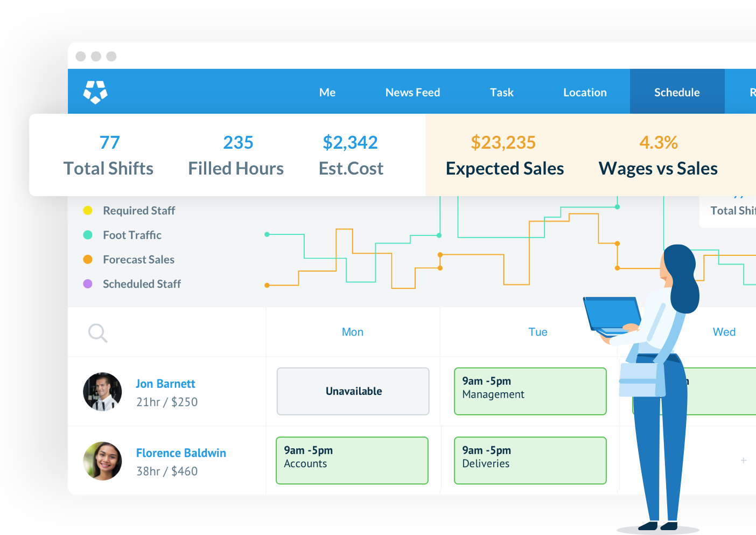
Task: Click Jon Barnett's profile photo
Action: [x=102, y=392]
